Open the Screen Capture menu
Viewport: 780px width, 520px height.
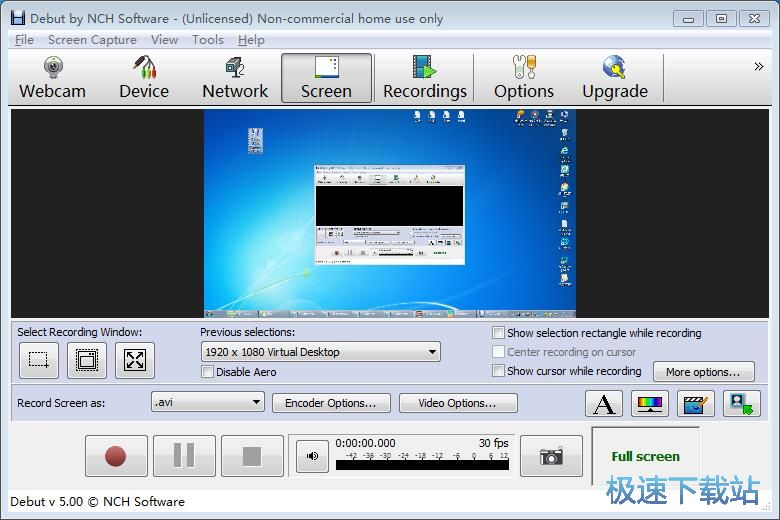(x=92, y=40)
